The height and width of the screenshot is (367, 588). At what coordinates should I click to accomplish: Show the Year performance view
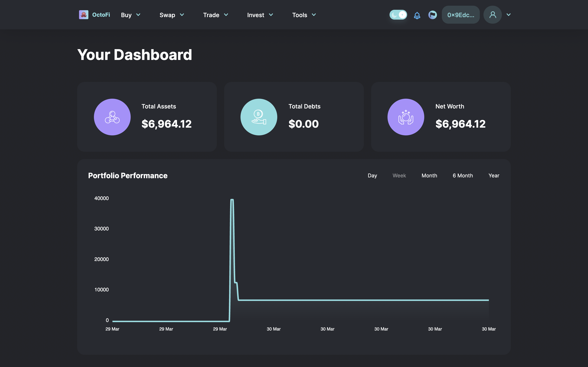pos(494,176)
